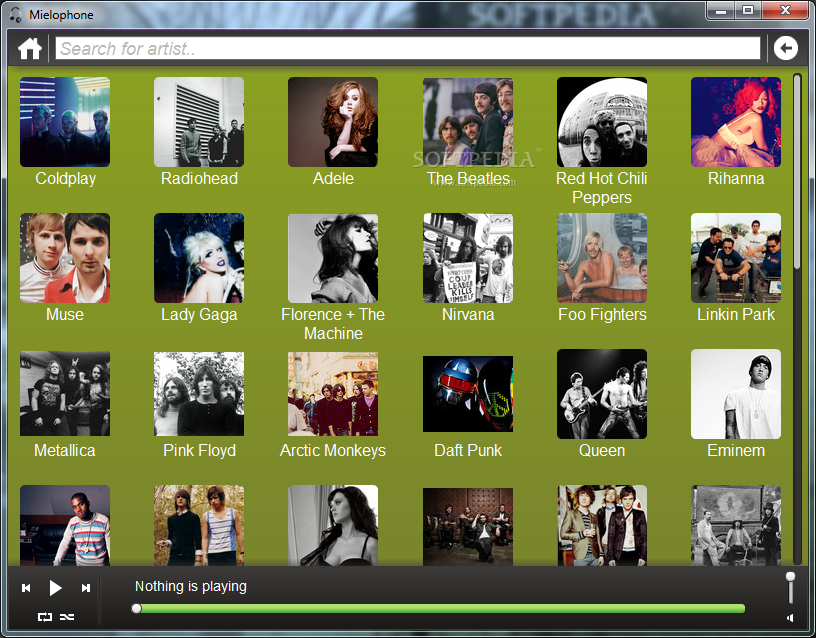Click the Radiohead name label
Viewport: 816px width, 638px height.
point(199,178)
